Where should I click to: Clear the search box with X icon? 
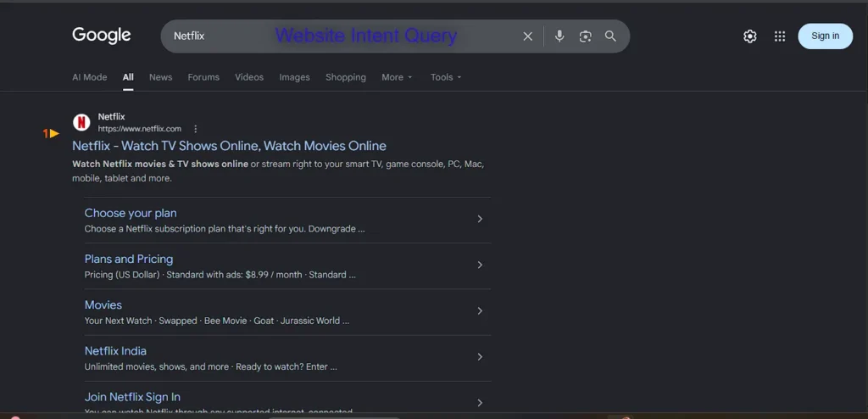[527, 36]
